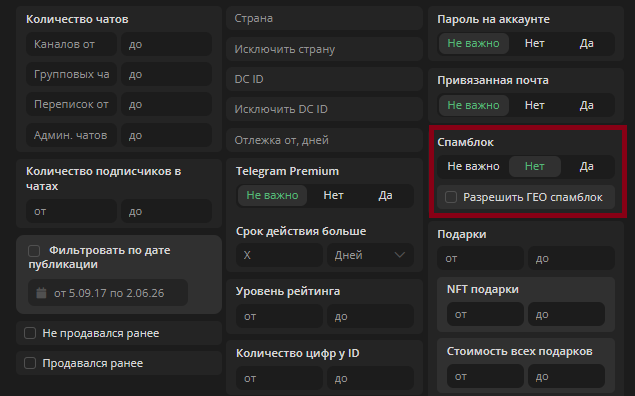This screenshot has width=635, height=396.
Task: Click the до field beside Переписок от
Action: click(x=166, y=104)
